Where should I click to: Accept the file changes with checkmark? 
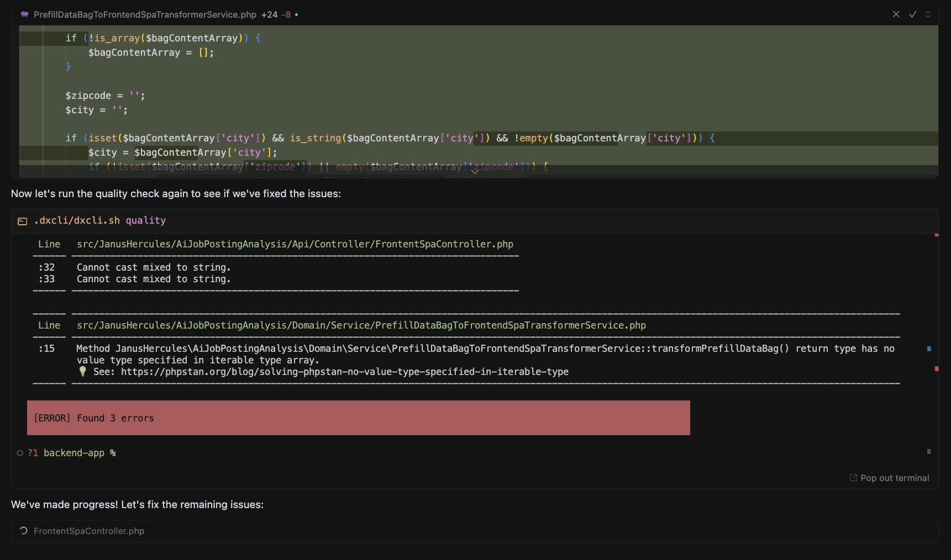pos(912,14)
